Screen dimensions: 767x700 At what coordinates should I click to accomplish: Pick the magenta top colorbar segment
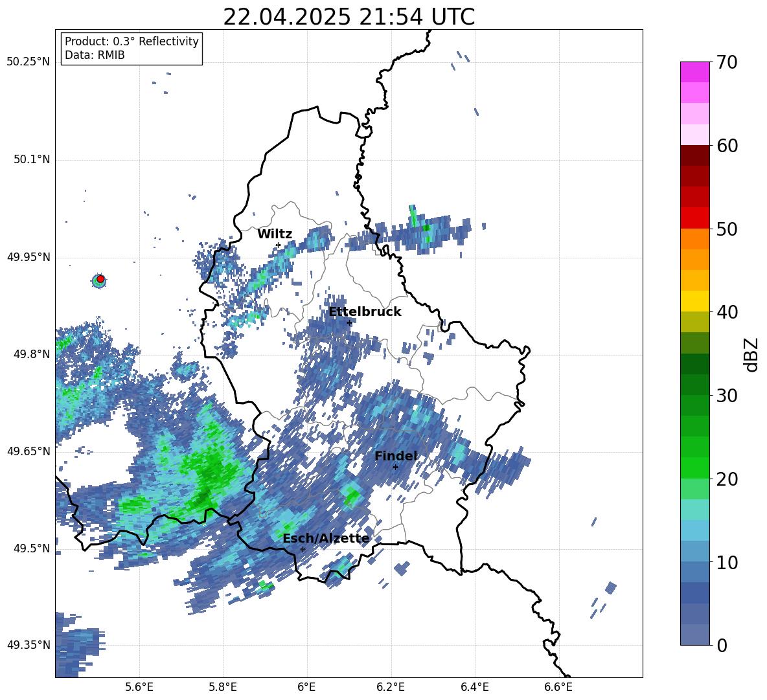[x=694, y=73]
